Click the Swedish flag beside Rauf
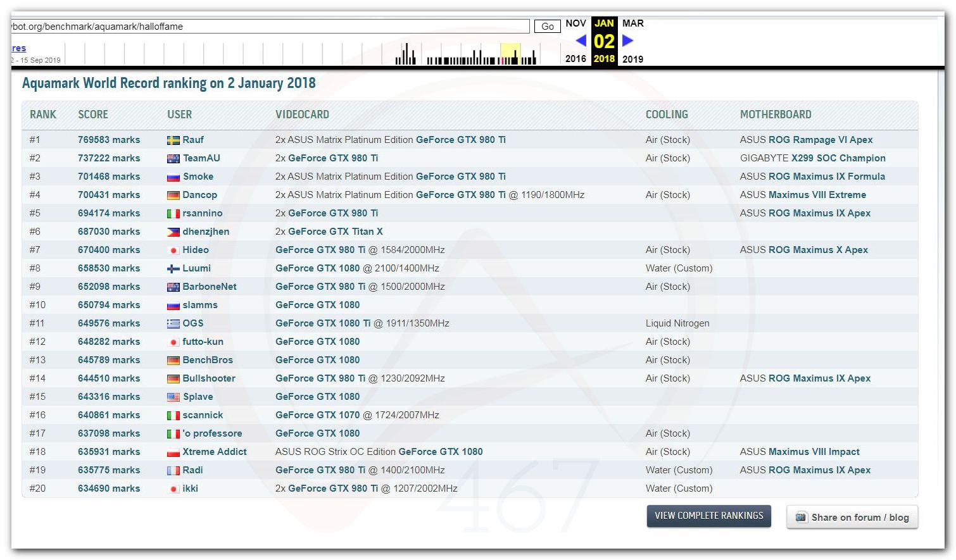The image size is (956, 560). click(x=173, y=140)
